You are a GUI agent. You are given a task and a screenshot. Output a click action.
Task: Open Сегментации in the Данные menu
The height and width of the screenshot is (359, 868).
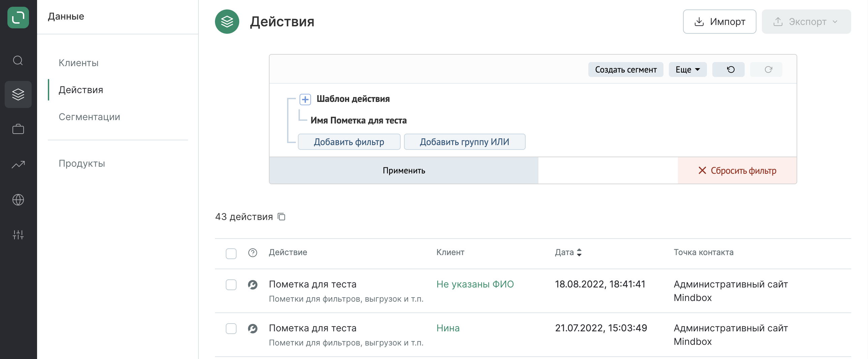point(89,117)
